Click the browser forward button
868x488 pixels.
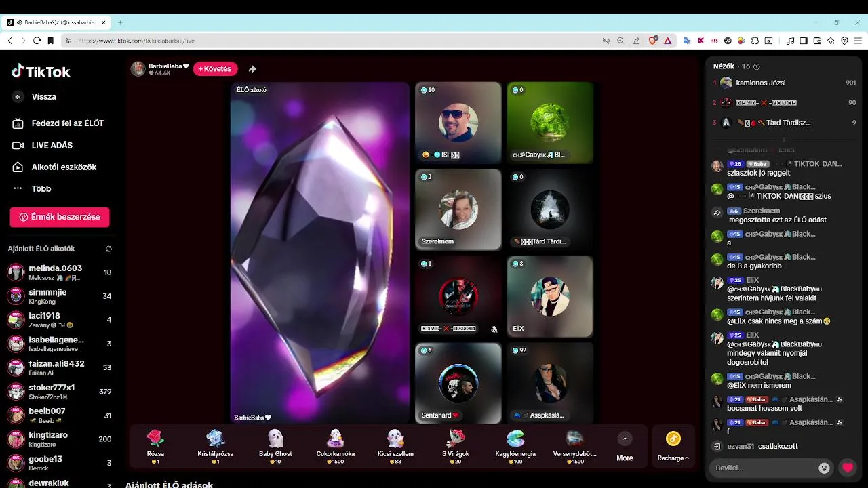23,41
